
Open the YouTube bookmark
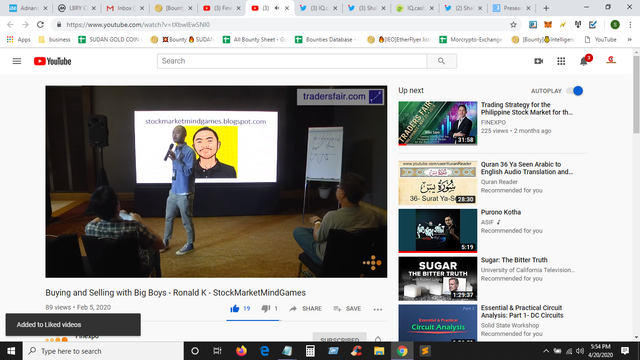pyautogui.click(x=600, y=40)
